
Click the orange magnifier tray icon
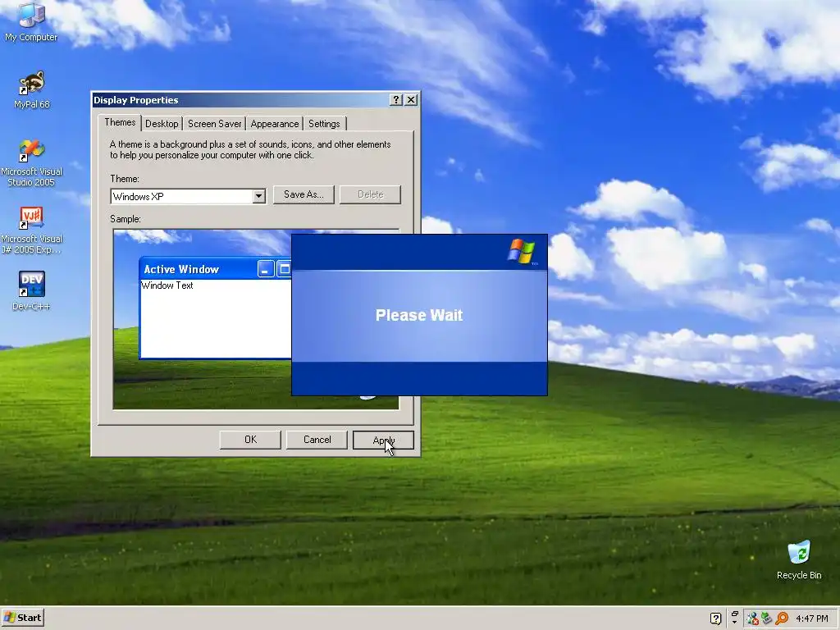(782, 619)
